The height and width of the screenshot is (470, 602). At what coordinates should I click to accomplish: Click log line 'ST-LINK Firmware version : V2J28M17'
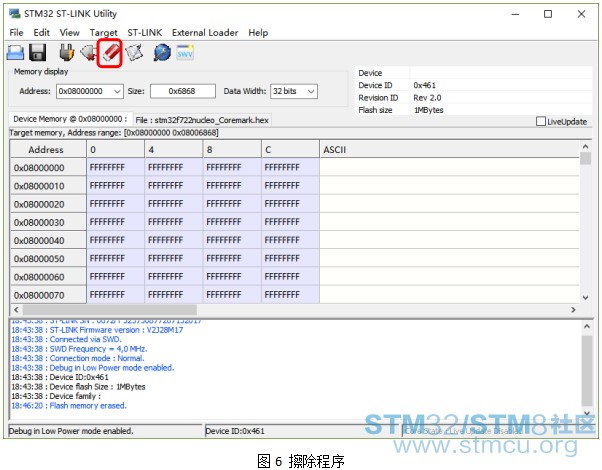pyautogui.click(x=97, y=330)
